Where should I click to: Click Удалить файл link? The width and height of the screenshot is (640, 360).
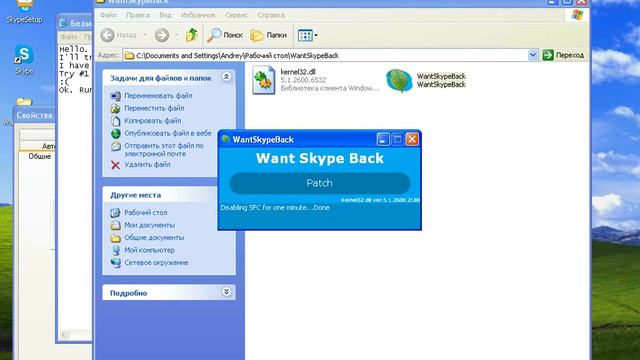click(x=147, y=164)
